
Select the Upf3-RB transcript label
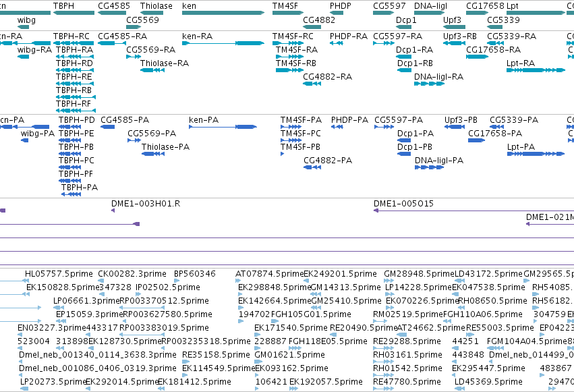point(460,36)
